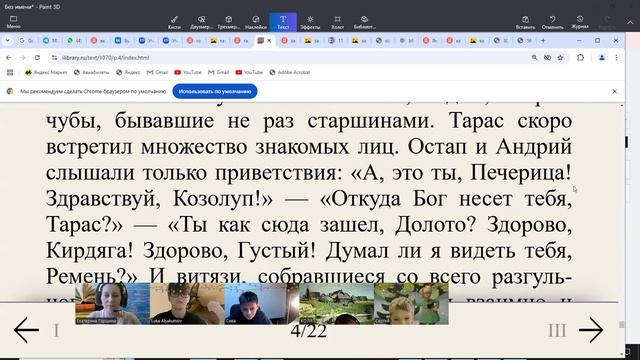Click Сева's video thumbnail
This screenshot has height=360, width=640.
(x=262, y=304)
